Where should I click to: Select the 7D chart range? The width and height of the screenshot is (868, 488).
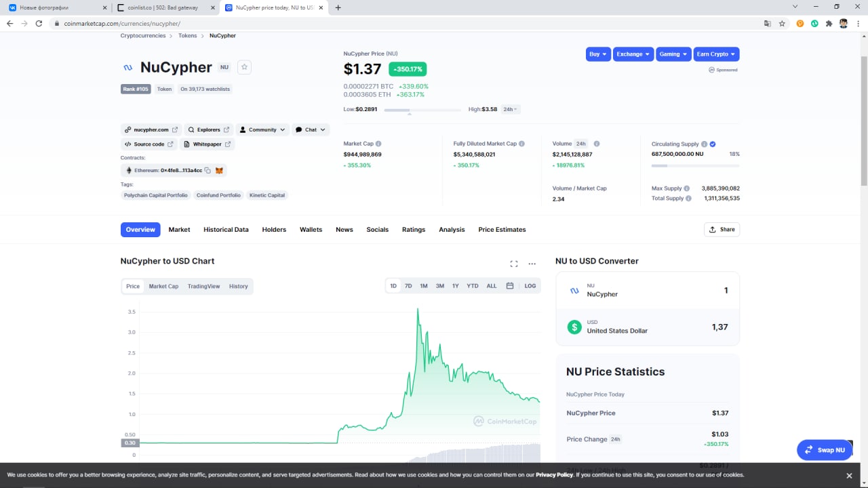point(408,286)
